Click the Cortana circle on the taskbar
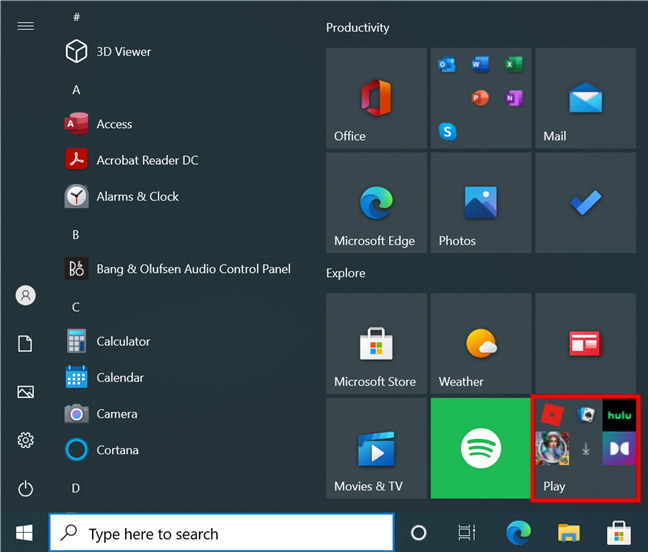 pyautogui.click(x=419, y=533)
